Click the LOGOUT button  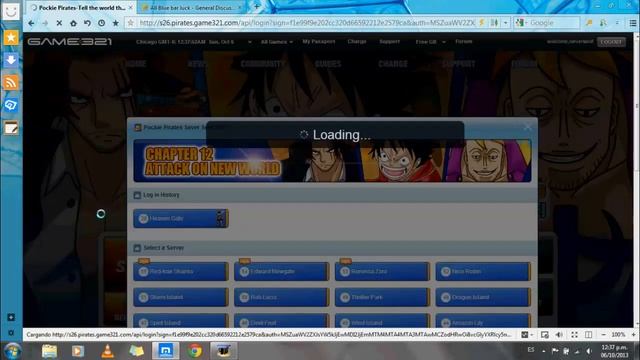(x=611, y=42)
